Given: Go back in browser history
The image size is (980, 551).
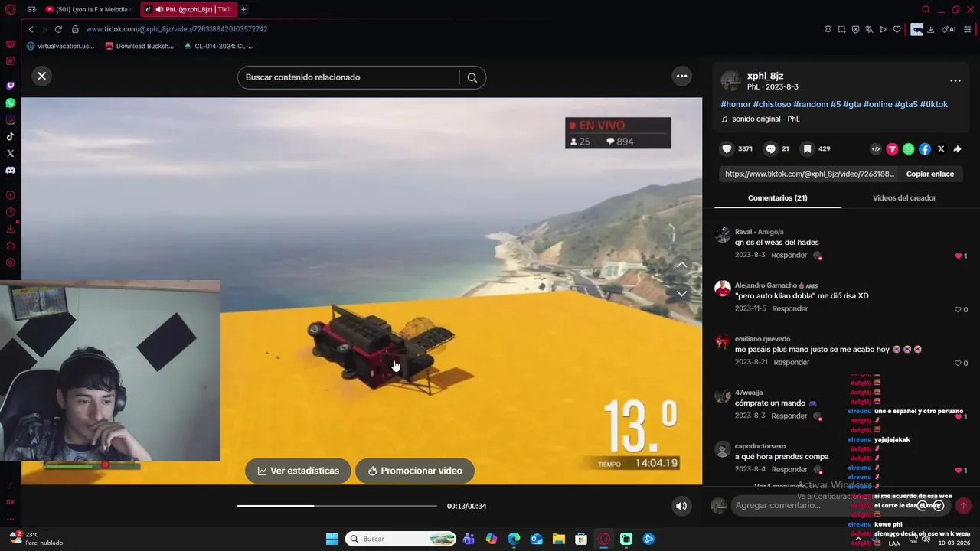Looking at the screenshot, I should coord(31,29).
